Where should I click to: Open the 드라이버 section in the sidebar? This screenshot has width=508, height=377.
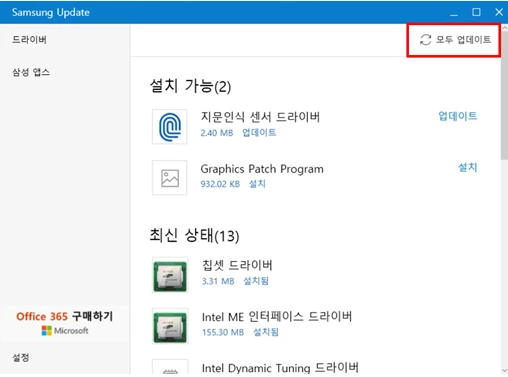click(x=29, y=40)
